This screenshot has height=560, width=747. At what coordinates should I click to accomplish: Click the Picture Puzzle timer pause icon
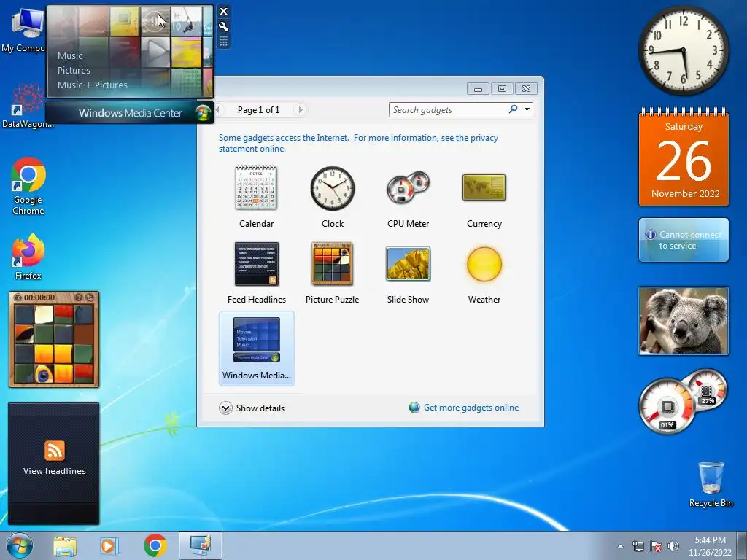(18, 297)
